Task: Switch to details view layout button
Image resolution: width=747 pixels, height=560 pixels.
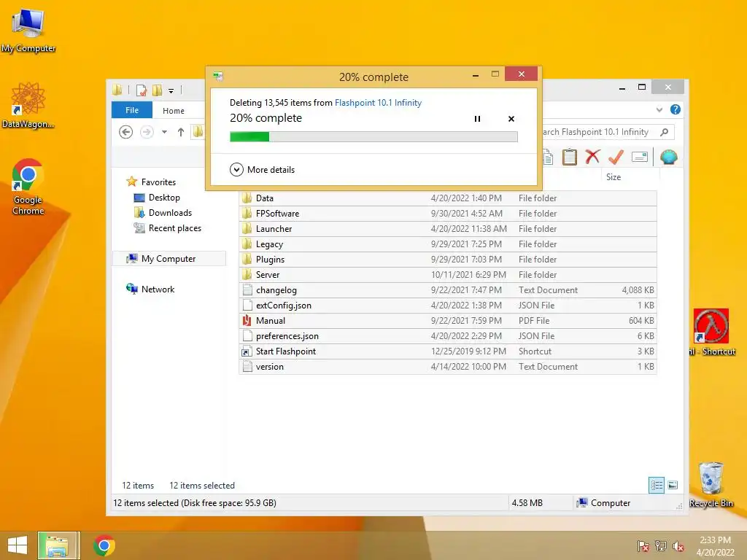Action: [657, 485]
